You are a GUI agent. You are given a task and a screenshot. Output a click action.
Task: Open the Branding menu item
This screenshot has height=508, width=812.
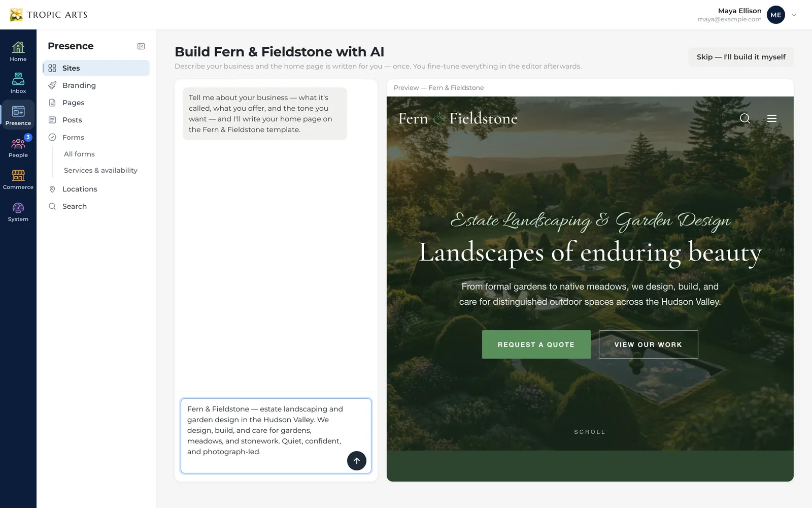point(96,85)
